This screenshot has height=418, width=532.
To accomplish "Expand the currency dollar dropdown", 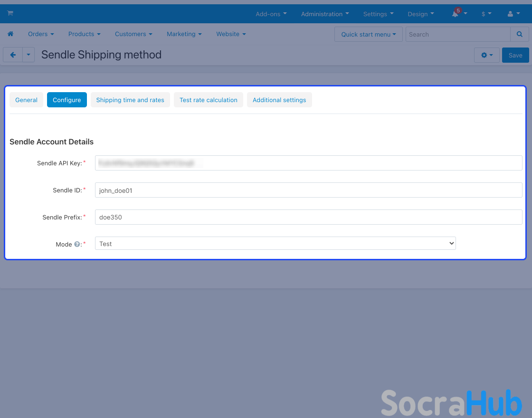I will tap(486, 14).
